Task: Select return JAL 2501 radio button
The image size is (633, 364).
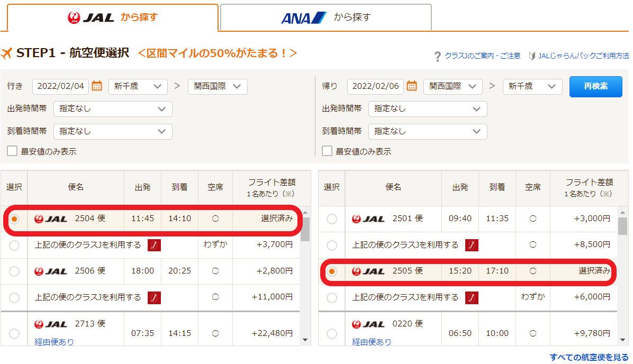Action: tap(332, 219)
